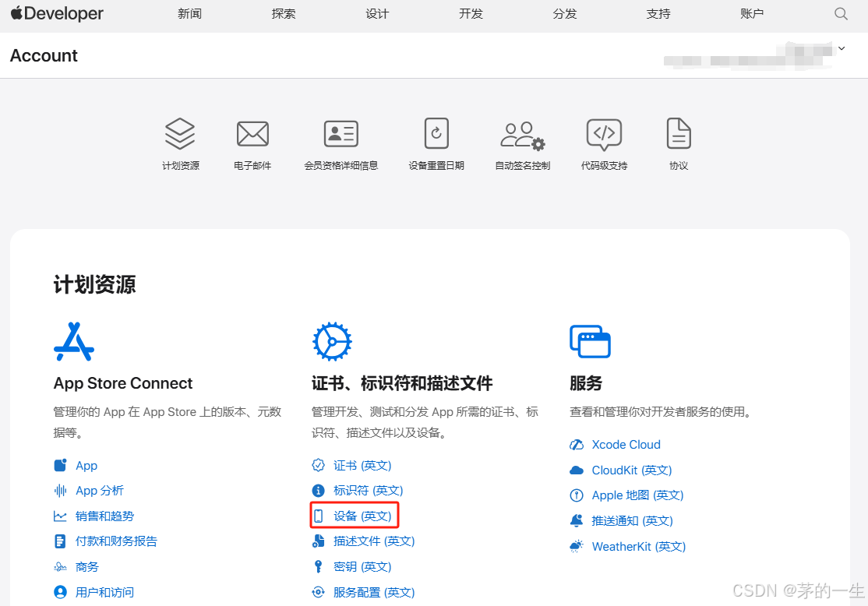Click the large App Store Connect icon
Viewport: 868px width, 606px height.
(x=74, y=341)
